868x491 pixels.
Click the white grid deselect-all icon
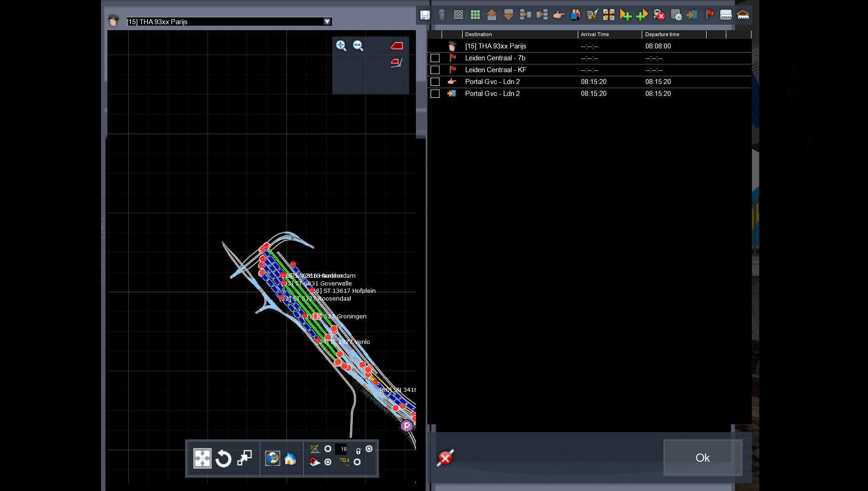pyautogui.click(x=458, y=15)
